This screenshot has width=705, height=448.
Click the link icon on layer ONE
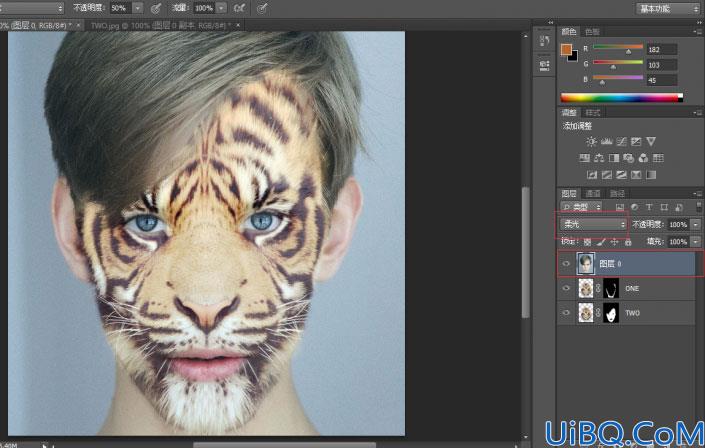(598, 288)
